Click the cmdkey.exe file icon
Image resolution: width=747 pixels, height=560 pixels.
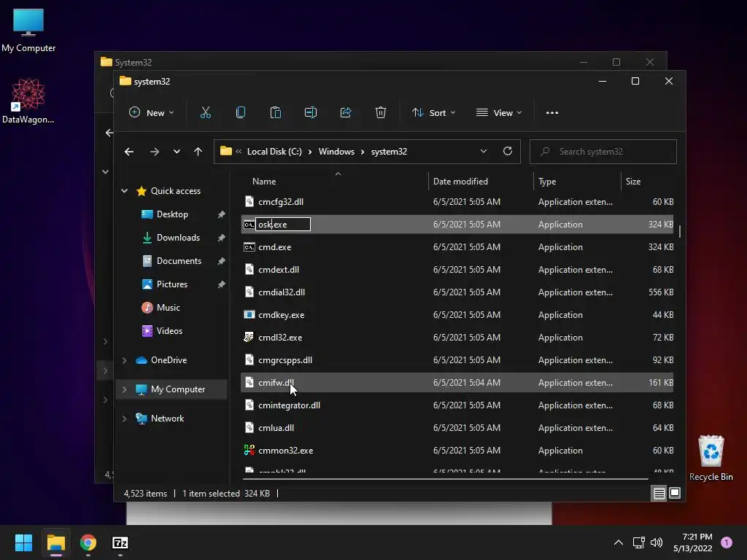[x=249, y=315]
